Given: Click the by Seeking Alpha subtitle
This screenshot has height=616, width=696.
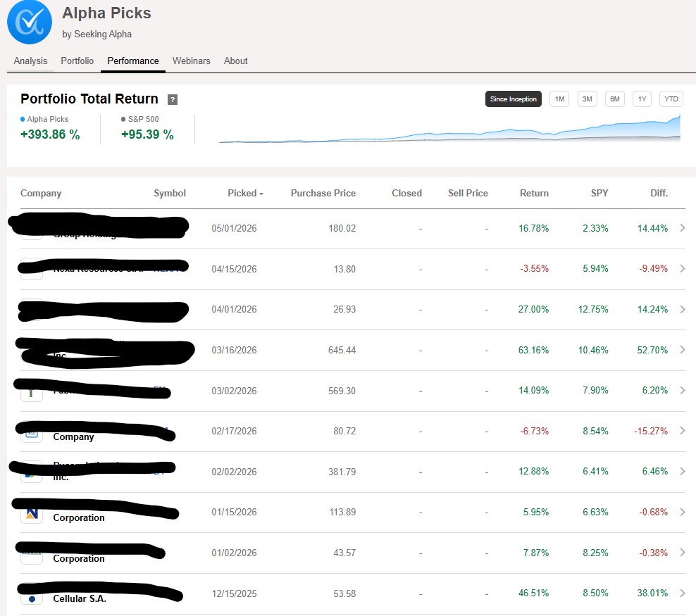Looking at the screenshot, I should coord(97,34).
